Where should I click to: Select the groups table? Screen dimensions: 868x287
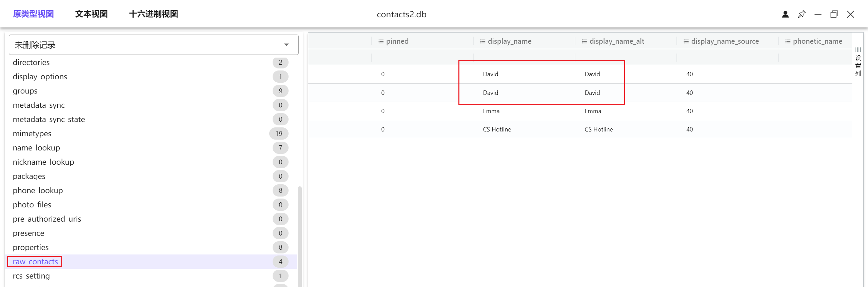pos(25,91)
